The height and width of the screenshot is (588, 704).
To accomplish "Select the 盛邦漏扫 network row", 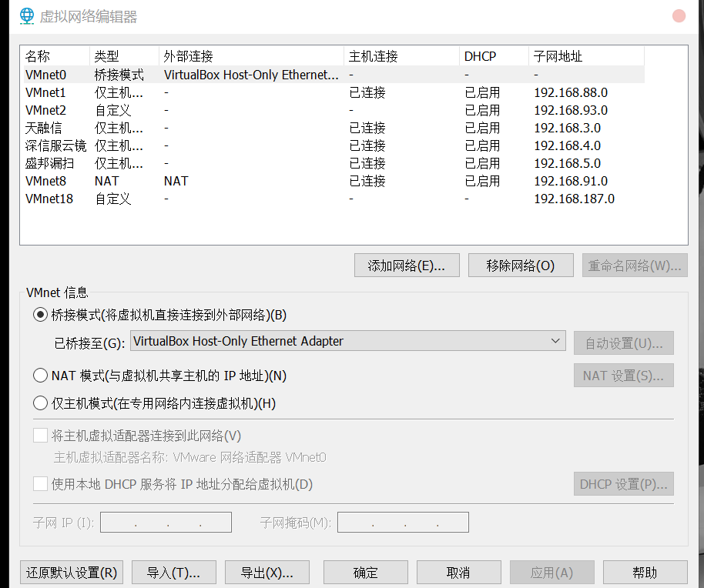I will pos(334,163).
